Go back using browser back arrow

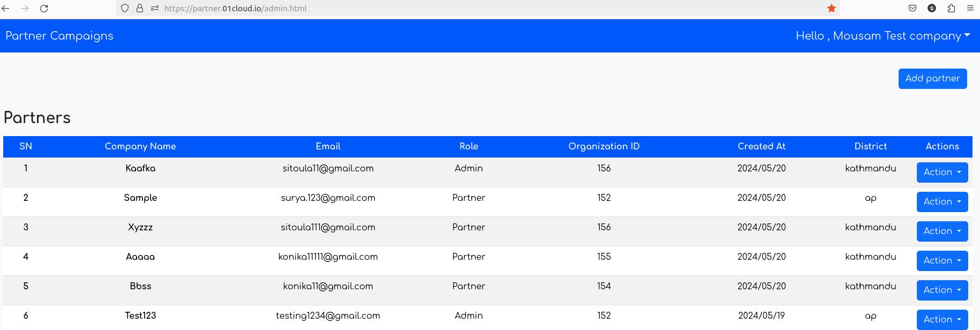6,8
